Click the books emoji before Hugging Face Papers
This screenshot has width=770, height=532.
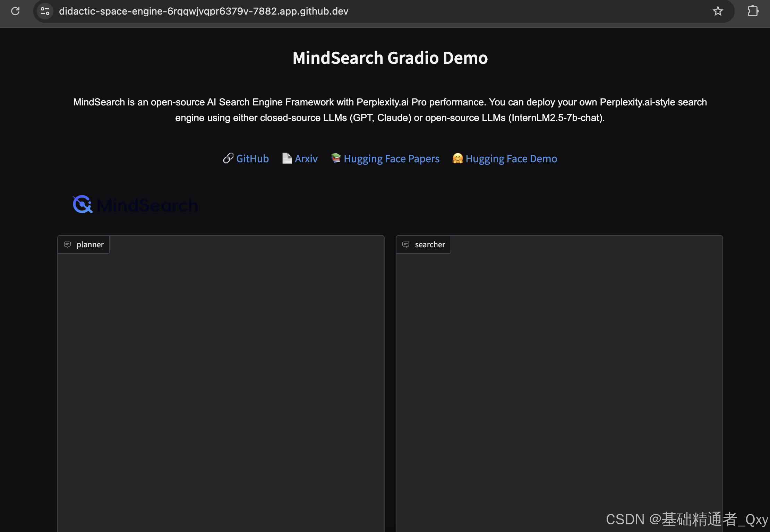(336, 158)
